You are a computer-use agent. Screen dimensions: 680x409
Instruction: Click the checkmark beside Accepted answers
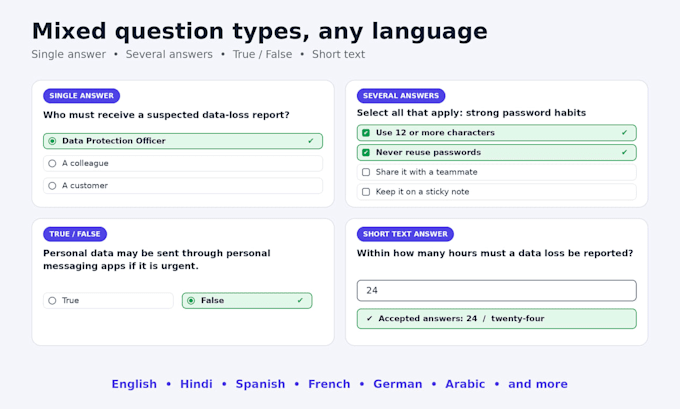click(369, 319)
